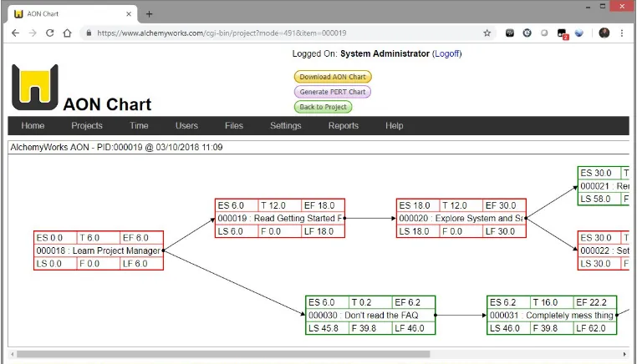Click the scrollbar left arrow
Image resolution: width=637 pixels, height=364 pixels.
tap(13, 354)
